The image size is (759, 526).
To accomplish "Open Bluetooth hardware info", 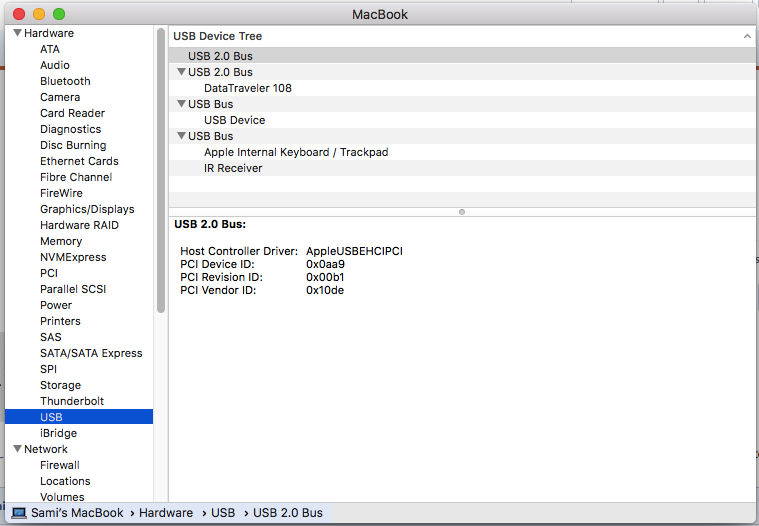I will point(65,81).
